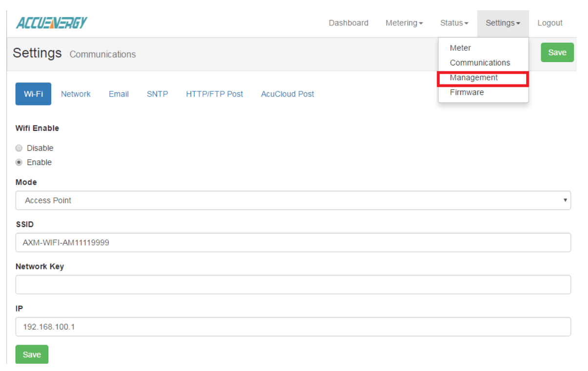The height and width of the screenshot is (371, 588).
Task: Log out using the Logout link
Action: coord(549,23)
